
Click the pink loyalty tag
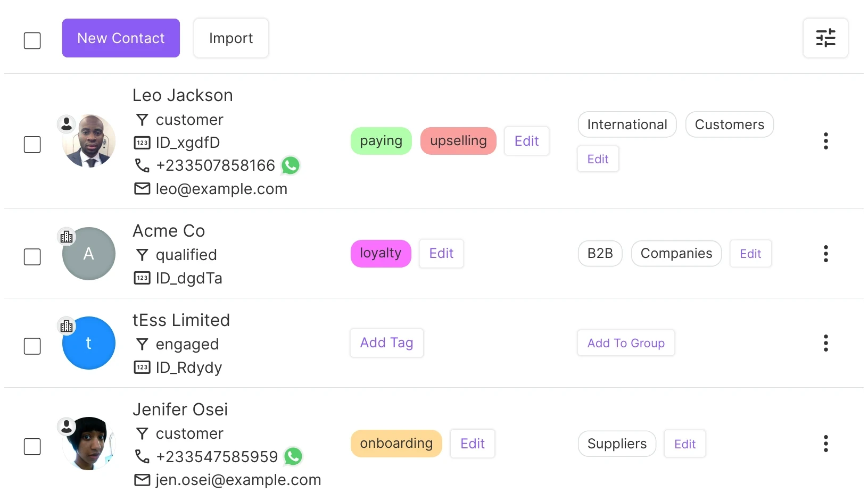(x=381, y=254)
